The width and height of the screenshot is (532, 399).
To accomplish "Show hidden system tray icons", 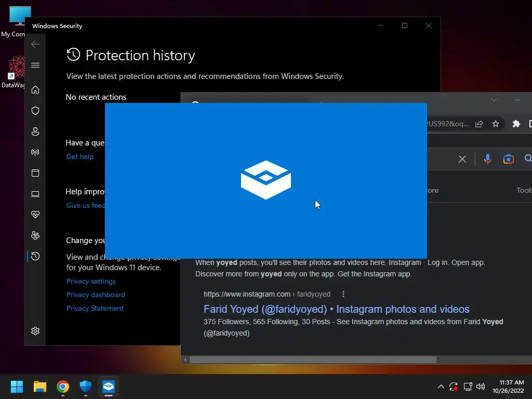I will point(441,387).
